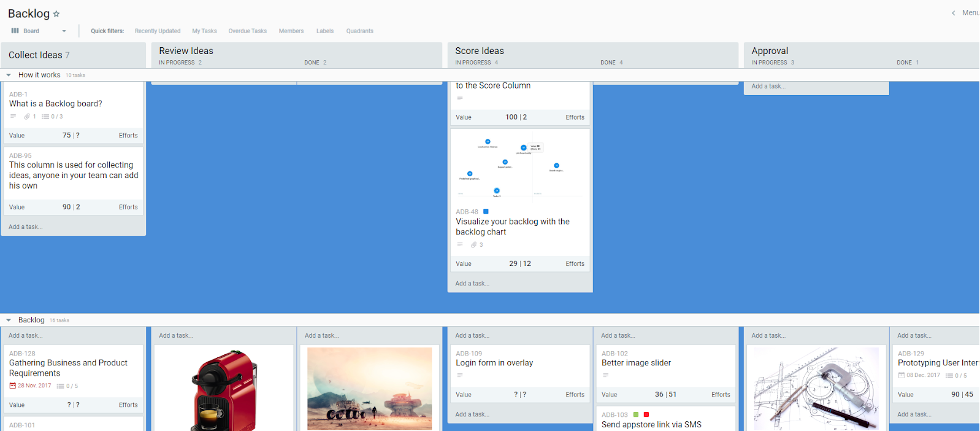Click Add a task under Collect Ideas

tap(26, 227)
